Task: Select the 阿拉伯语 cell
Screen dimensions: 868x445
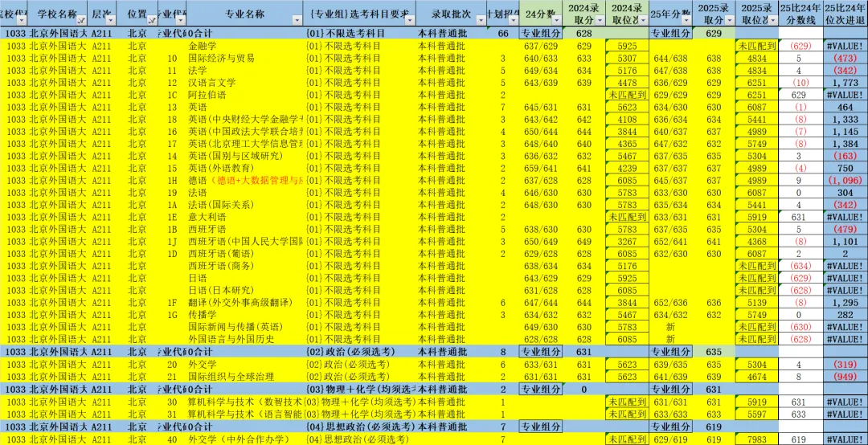Action: [244, 95]
